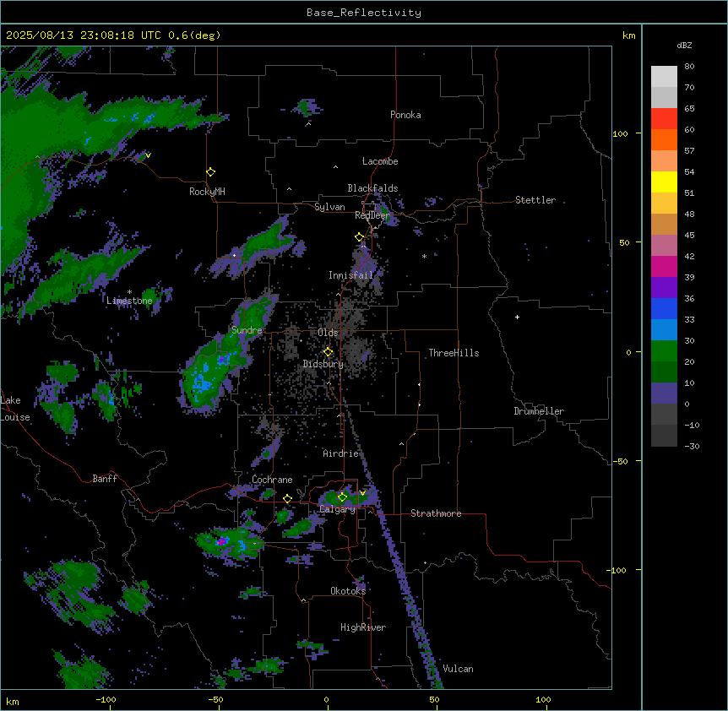The width and height of the screenshot is (728, 711).
Task: Click the Didsbury town label
Action: coord(323,364)
